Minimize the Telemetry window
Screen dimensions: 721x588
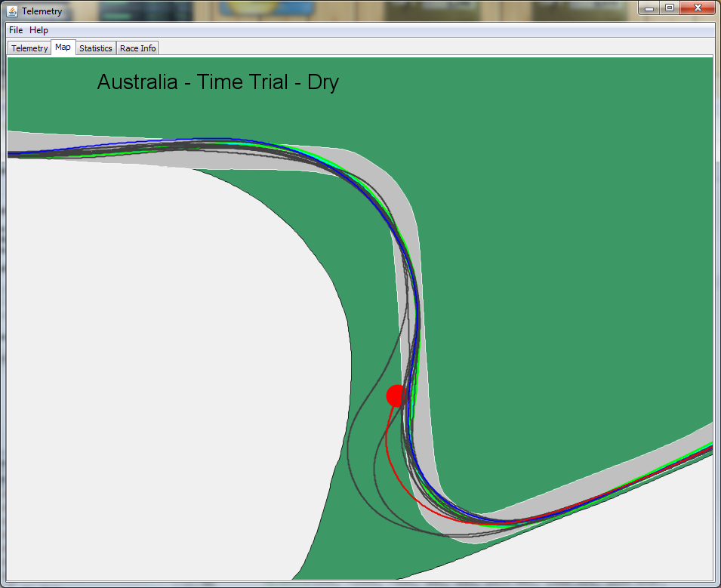point(649,8)
